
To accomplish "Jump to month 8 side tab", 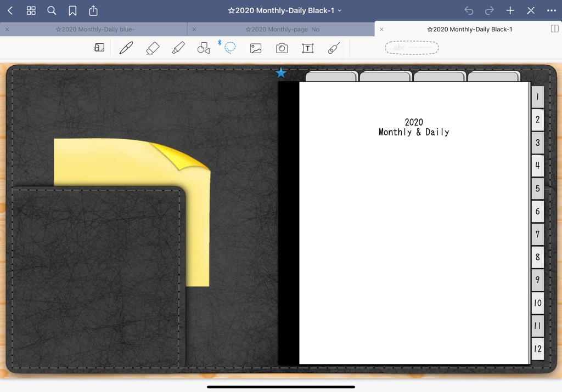I will (x=538, y=257).
